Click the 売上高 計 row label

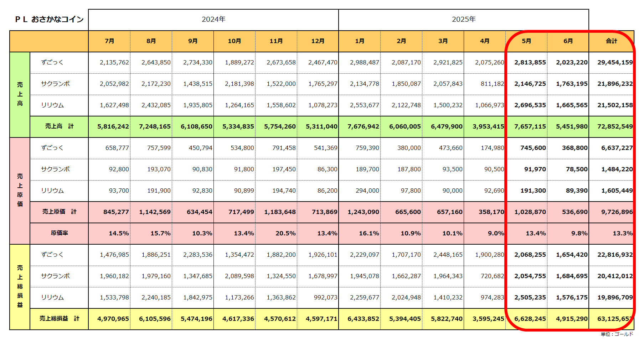(x=59, y=126)
